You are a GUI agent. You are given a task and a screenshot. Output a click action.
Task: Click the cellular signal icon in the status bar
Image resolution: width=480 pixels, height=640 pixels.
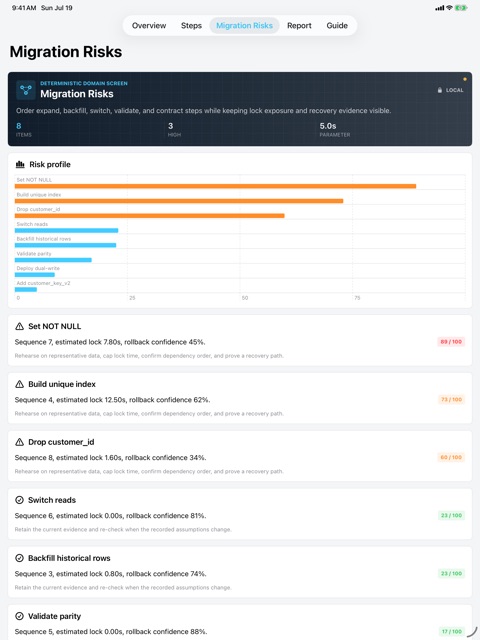(440, 8)
